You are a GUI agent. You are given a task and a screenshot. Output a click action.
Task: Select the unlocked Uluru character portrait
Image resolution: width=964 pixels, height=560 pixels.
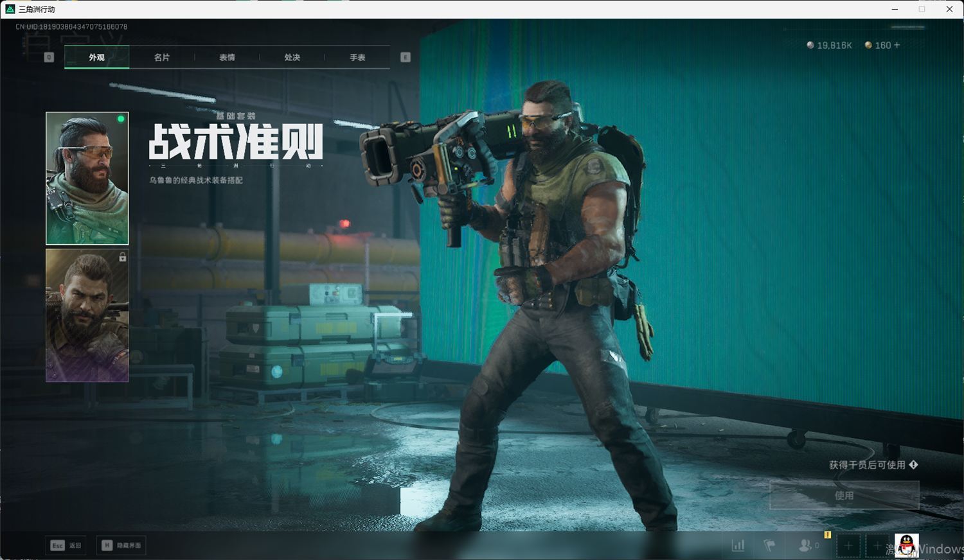[86, 177]
